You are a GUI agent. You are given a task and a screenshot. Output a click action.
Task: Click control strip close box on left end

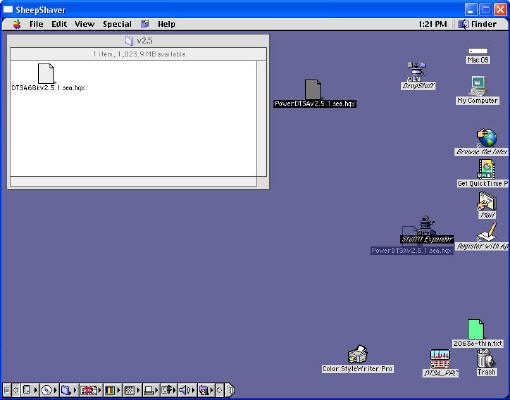(6, 390)
